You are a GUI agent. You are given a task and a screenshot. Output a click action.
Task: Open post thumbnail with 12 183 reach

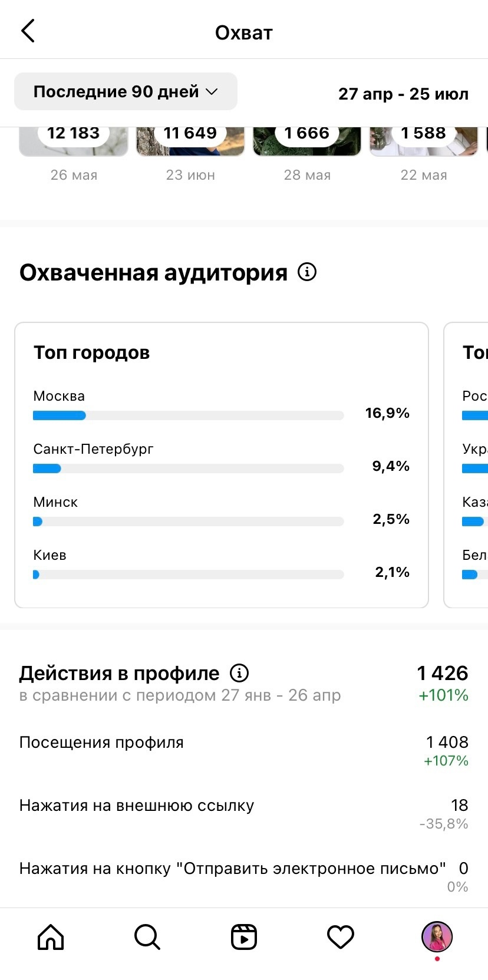pos(74,141)
